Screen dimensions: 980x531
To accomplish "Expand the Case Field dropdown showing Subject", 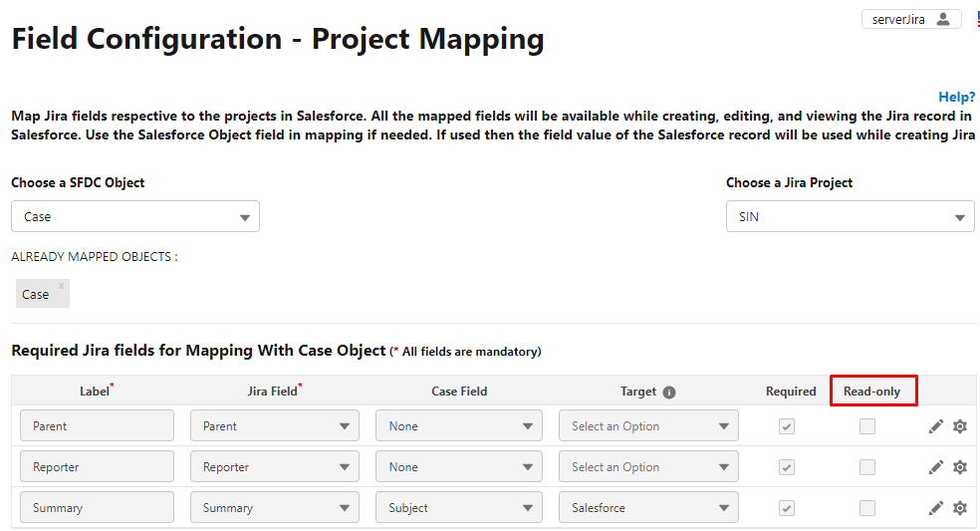I will (x=459, y=507).
